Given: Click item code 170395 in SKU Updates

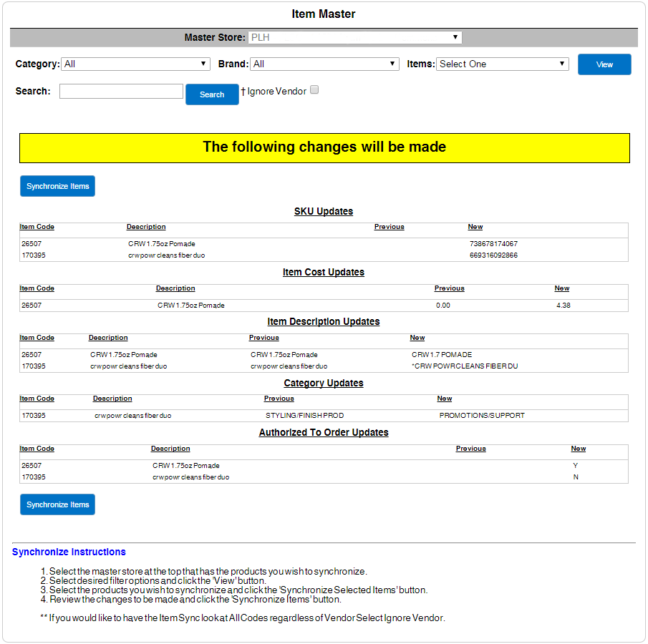Looking at the screenshot, I should pos(34,255).
